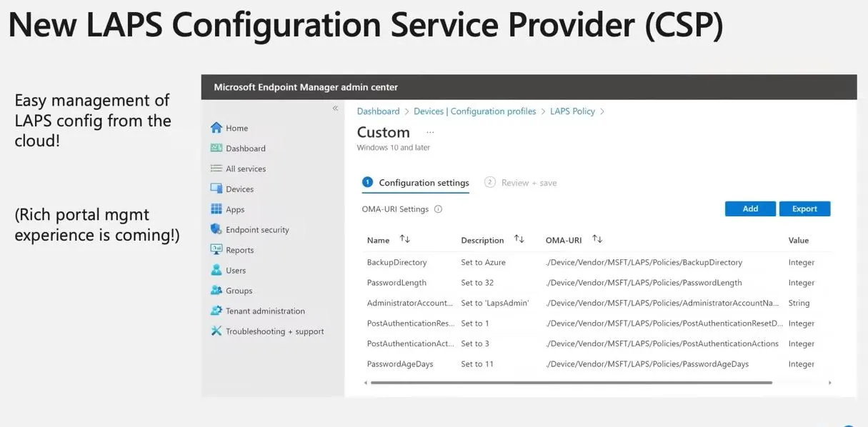Click the ./Device/.../Policies/PasswordAgeDays URI
This screenshot has width=868, height=427.
click(647, 364)
